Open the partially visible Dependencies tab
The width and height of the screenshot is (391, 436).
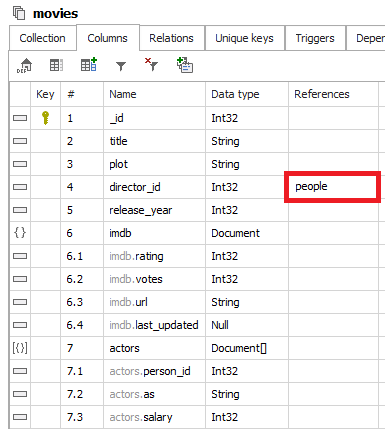[367, 38]
